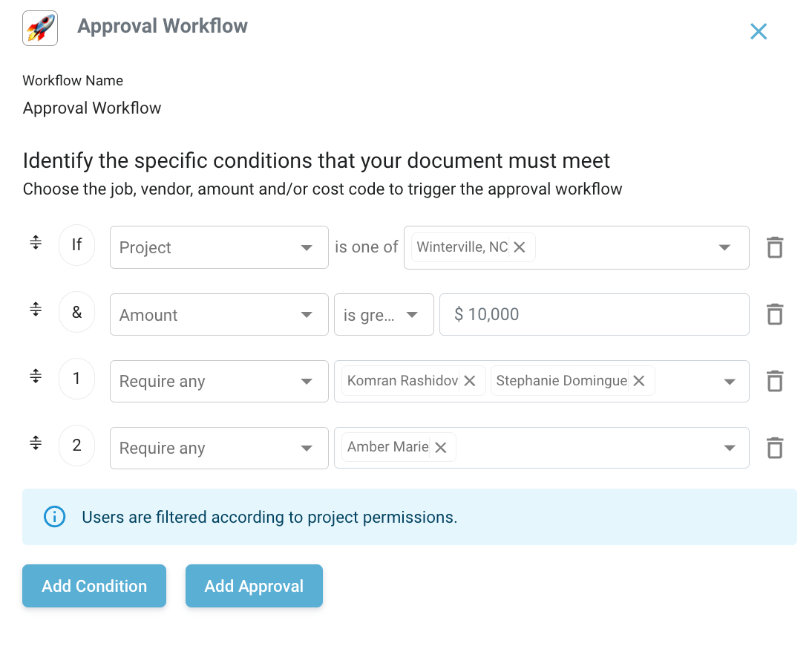The width and height of the screenshot is (812, 649).
Task: Remove Winterville, NC project tag
Action: point(520,247)
